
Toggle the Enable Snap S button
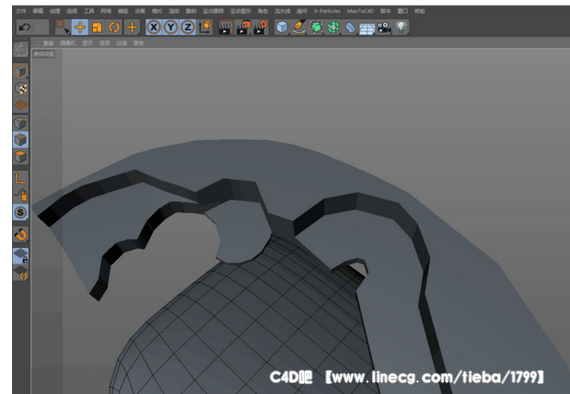point(21,212)
